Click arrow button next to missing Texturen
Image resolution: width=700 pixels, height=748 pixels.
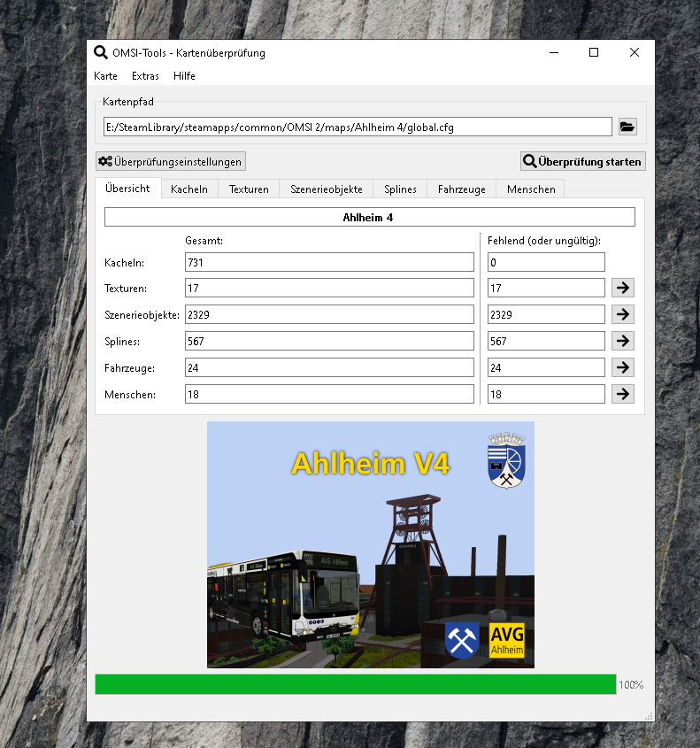click(623, 288)
